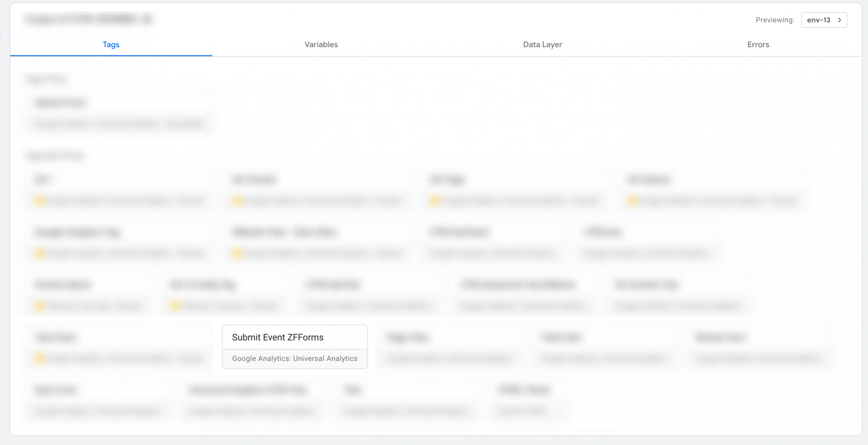Click yellow paused icon on top-right unfired tag card
Image resolution: width=868 pixels, height=445 pixels.
tap(633, 201)
